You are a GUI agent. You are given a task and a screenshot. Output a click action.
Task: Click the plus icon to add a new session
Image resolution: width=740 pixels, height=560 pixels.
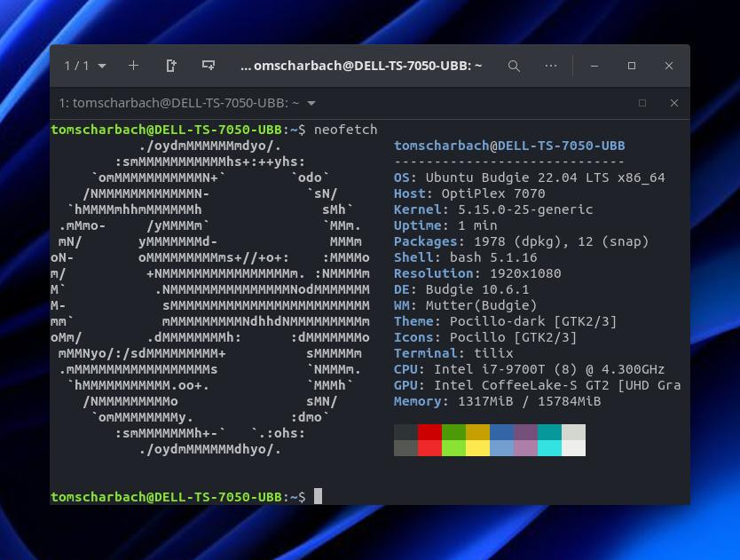(x=133, y=66)
